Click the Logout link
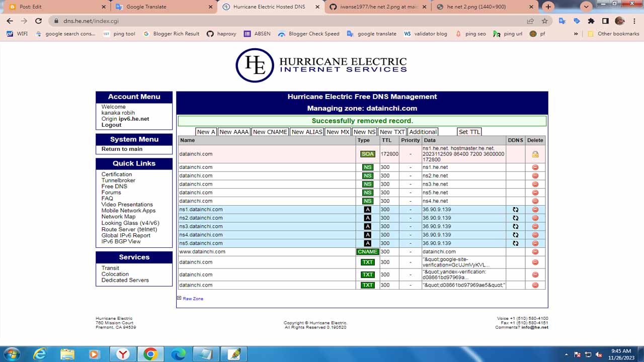644x362 pixels. [111, 125]
